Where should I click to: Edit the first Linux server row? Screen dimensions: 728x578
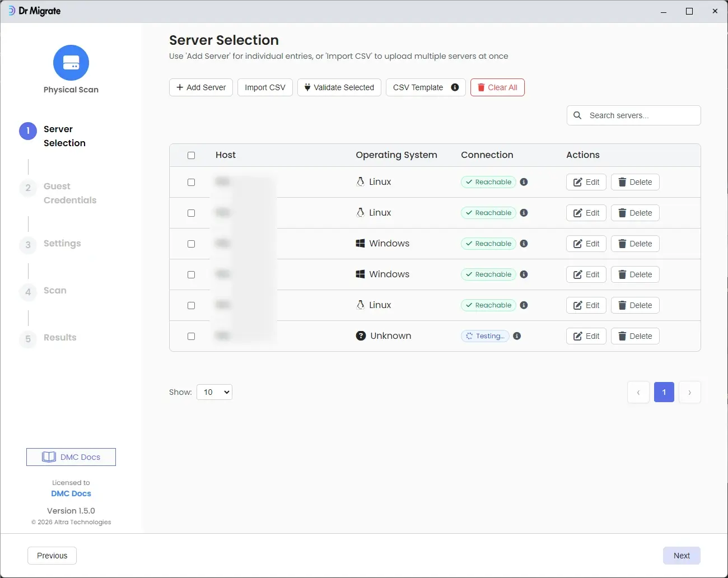click(586, 182)
